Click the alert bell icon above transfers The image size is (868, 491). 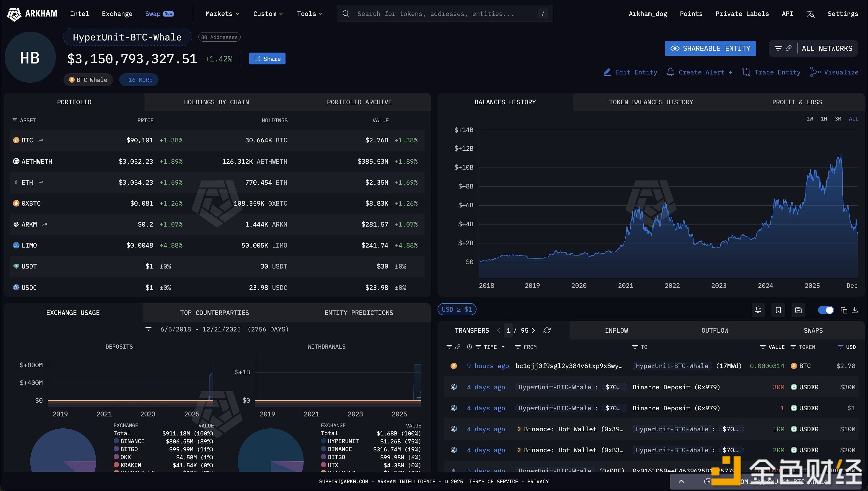coord(758,310)
